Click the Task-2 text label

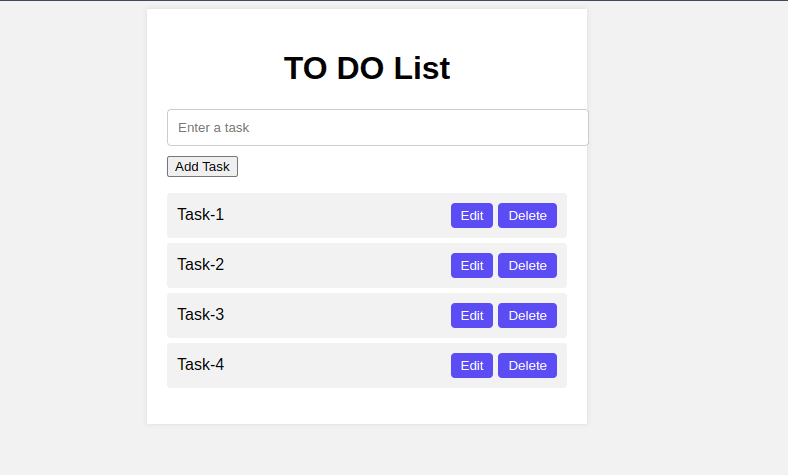[200, 265]
